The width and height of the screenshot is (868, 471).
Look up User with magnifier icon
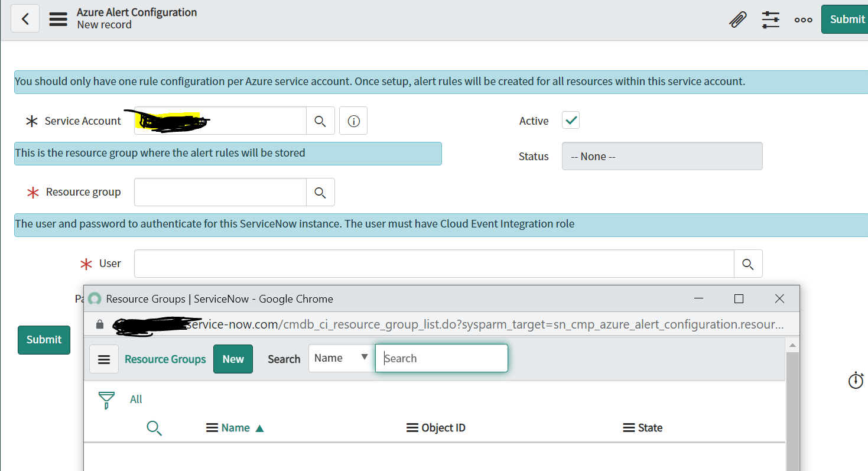pyautogui.click(x=748, y=264)
